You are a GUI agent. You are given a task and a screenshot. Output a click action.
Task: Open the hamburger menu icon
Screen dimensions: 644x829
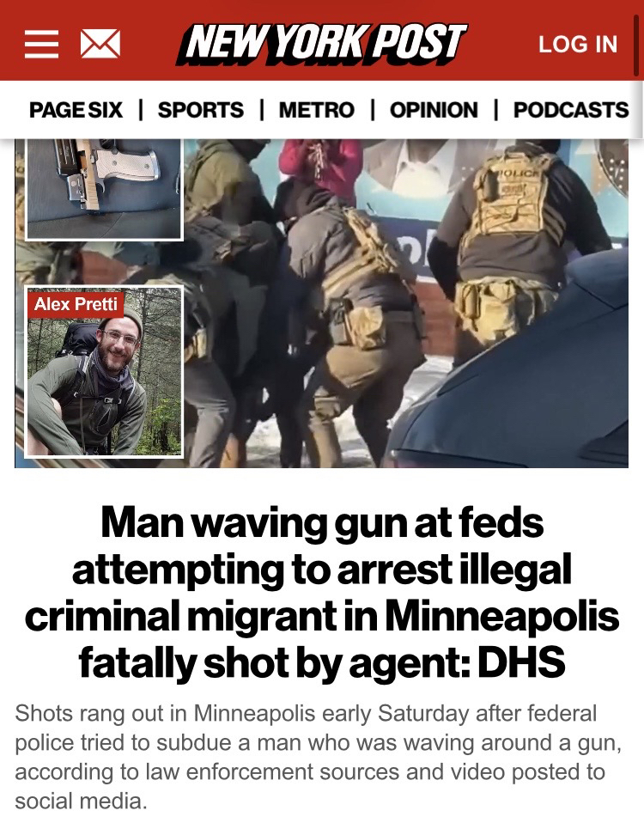(x=42, y=43)
